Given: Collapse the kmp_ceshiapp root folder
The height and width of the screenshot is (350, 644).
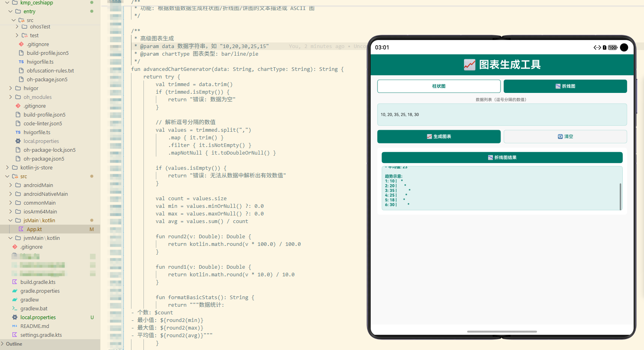Looking at the screenshot, I should [7, 3].
